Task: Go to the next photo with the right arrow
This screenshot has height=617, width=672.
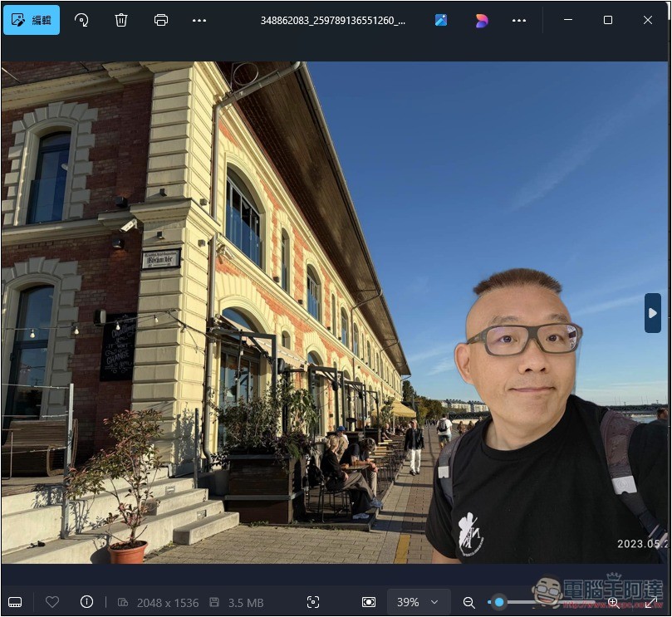Action: pyautogui.click(x=652, y=313)
